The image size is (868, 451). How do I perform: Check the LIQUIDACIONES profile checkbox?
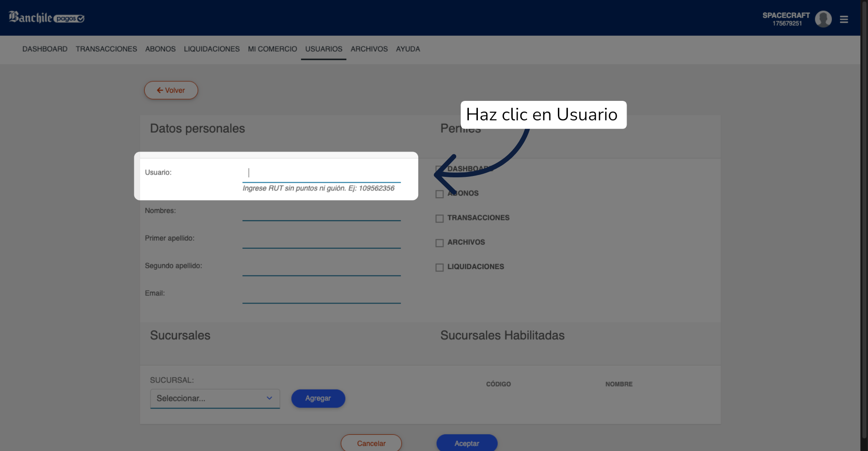point(439,267)
